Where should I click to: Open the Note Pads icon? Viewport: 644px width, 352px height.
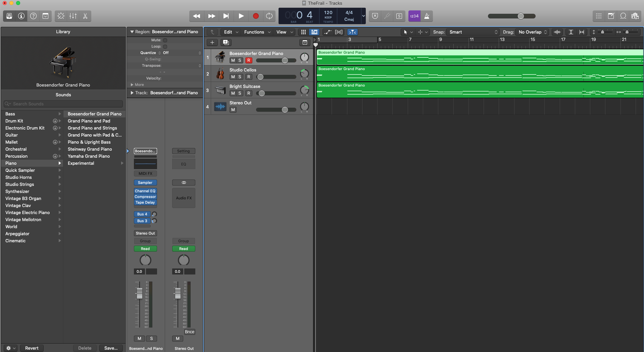(x=611, y=16)
